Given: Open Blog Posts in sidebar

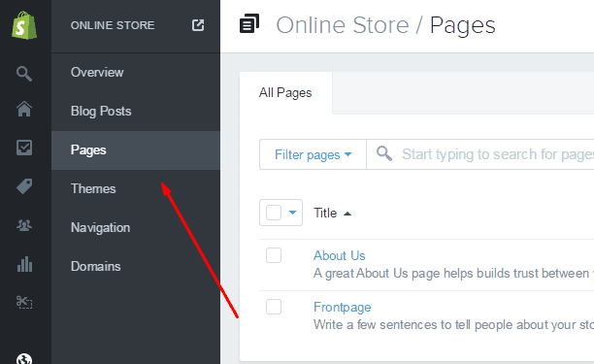Looking at the screenshot, I should point(136,112).
